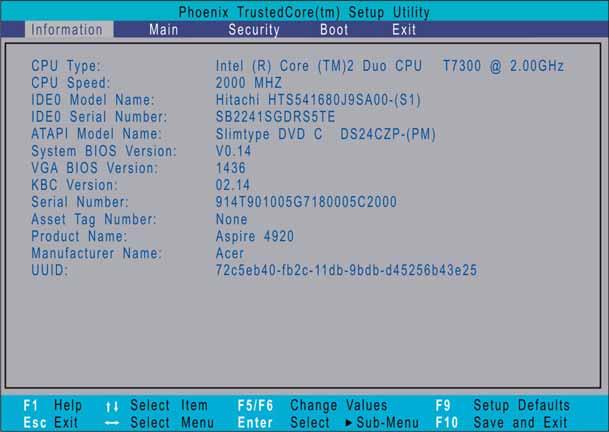Select the None asset tag value

click(x=231, y=219)
